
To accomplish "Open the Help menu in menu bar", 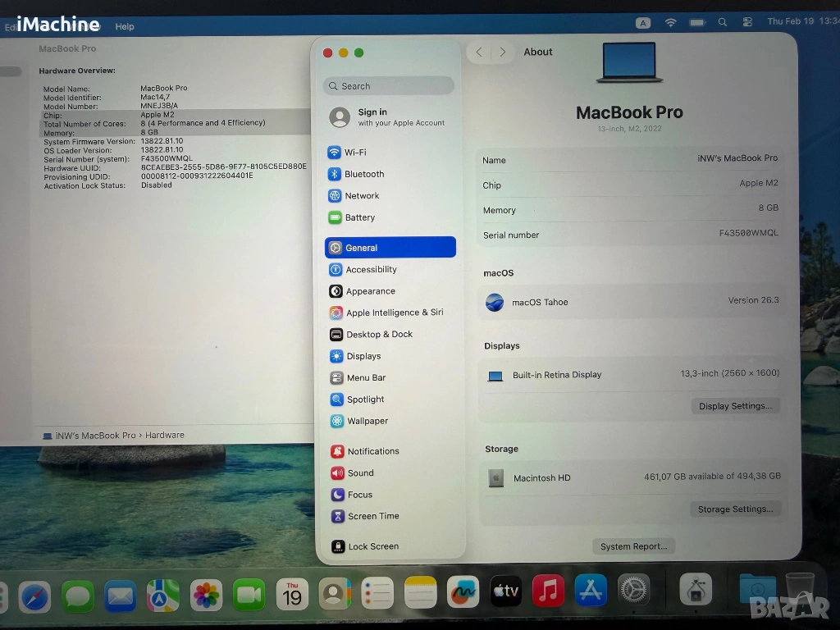I will 125,27.
